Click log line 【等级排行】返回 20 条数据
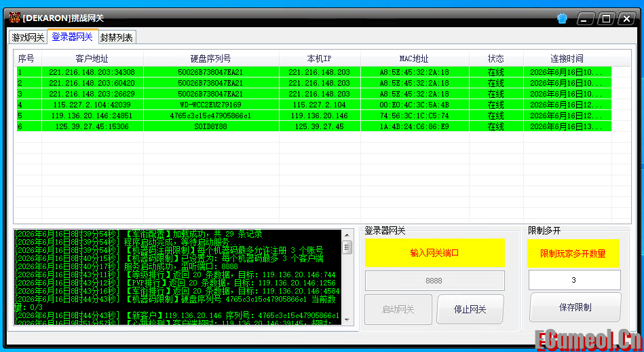644x352 pixels. (x=175, y=275)
